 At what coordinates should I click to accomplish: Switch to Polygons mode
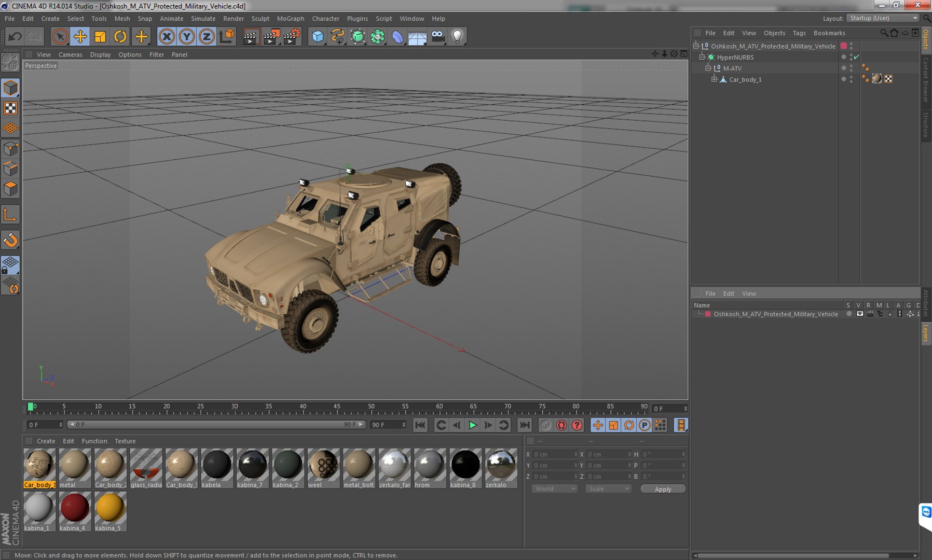(x=10, y=189)
